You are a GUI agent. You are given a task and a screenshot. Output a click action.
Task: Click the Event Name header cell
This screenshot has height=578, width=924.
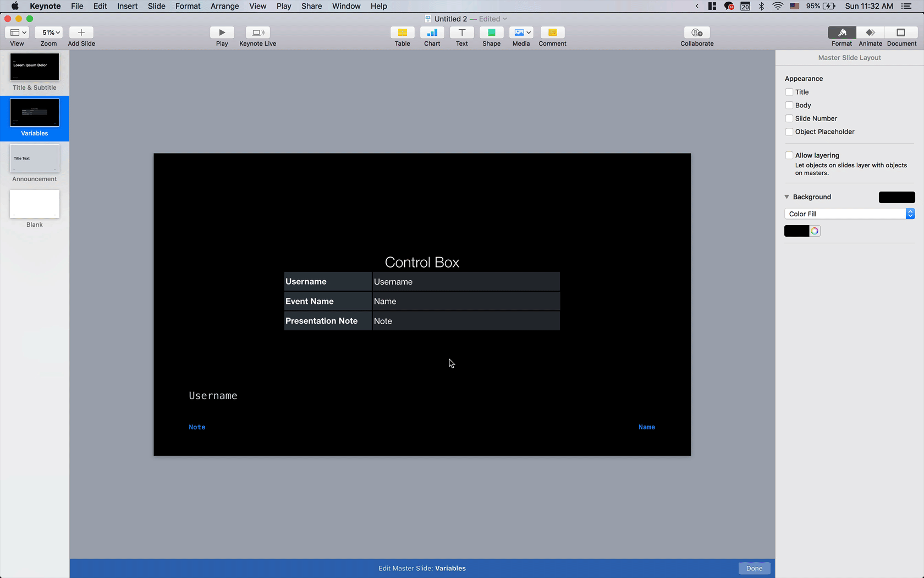click(328, 301)
